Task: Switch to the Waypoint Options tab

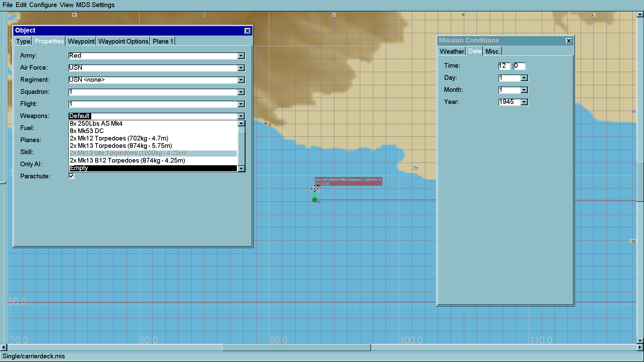Action: tap(123, 41)
